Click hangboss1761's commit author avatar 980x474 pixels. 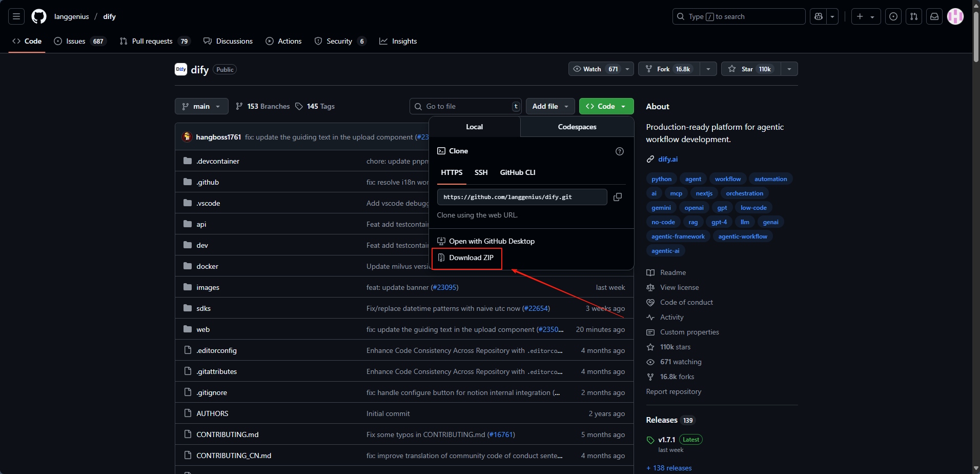click(x=187, y=137)
